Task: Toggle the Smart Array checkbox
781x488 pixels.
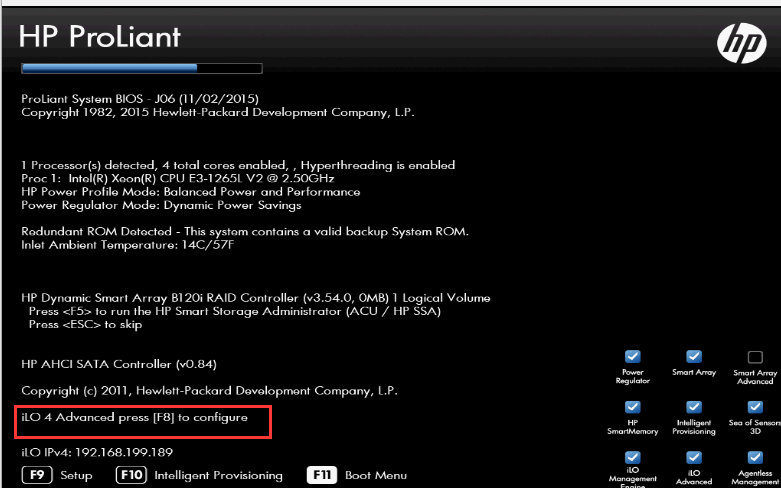Action: tap(694, 357)
